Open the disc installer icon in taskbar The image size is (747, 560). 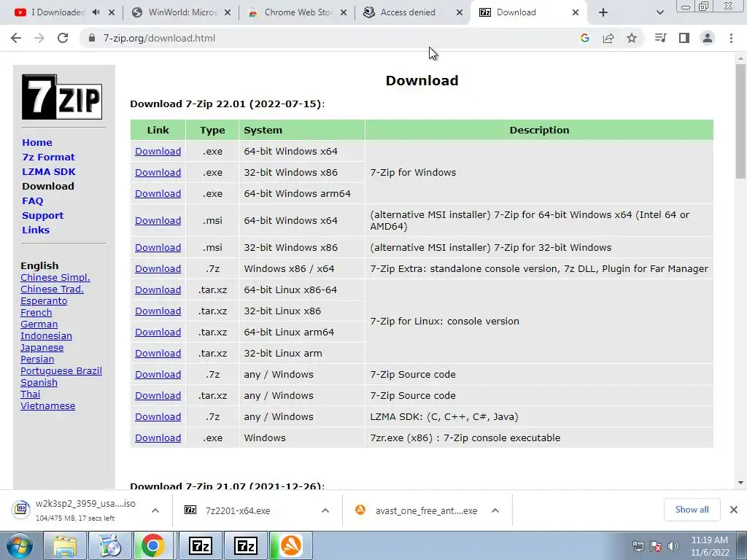pos(110,545)
